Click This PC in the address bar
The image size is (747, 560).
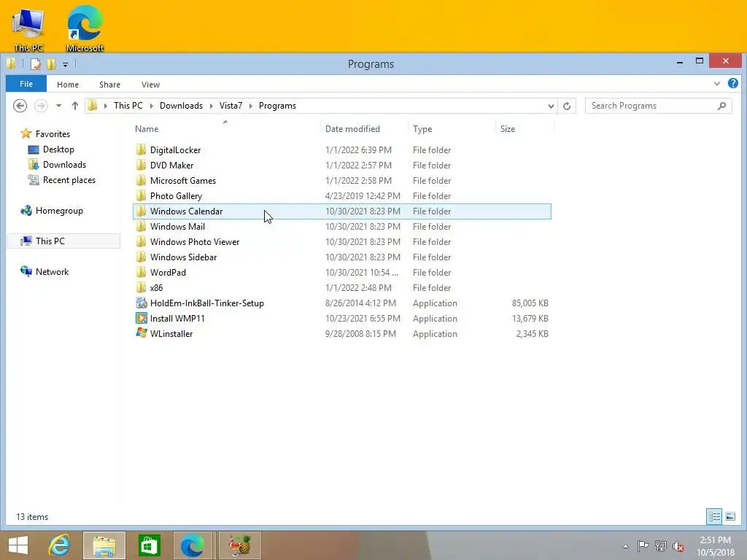click(x=128, y=106)
